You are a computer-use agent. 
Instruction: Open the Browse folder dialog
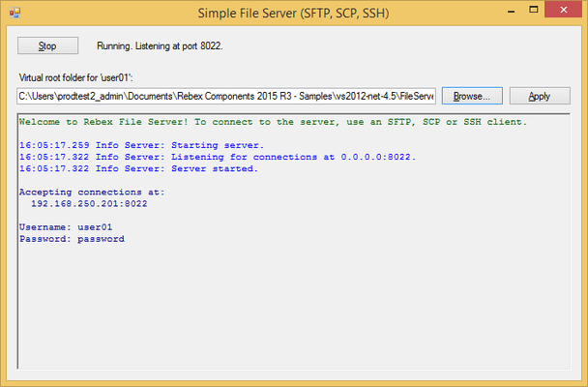[472, 96]
